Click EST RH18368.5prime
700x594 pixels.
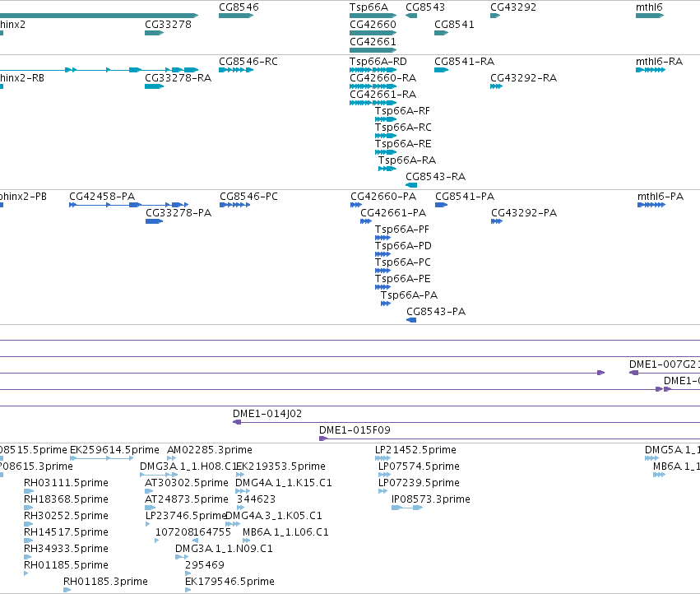tap(66, 499)
